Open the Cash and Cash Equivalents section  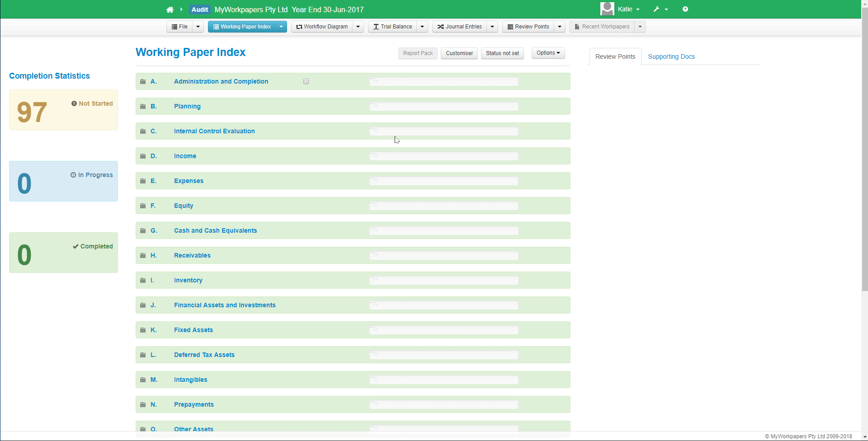pyautogui.click(x=215, y=230)
